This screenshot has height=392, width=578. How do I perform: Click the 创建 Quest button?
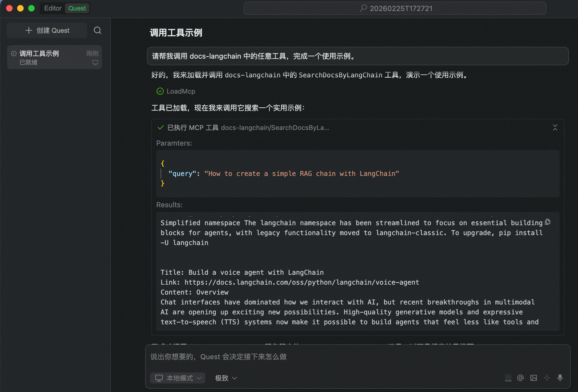tap(47, 30)
